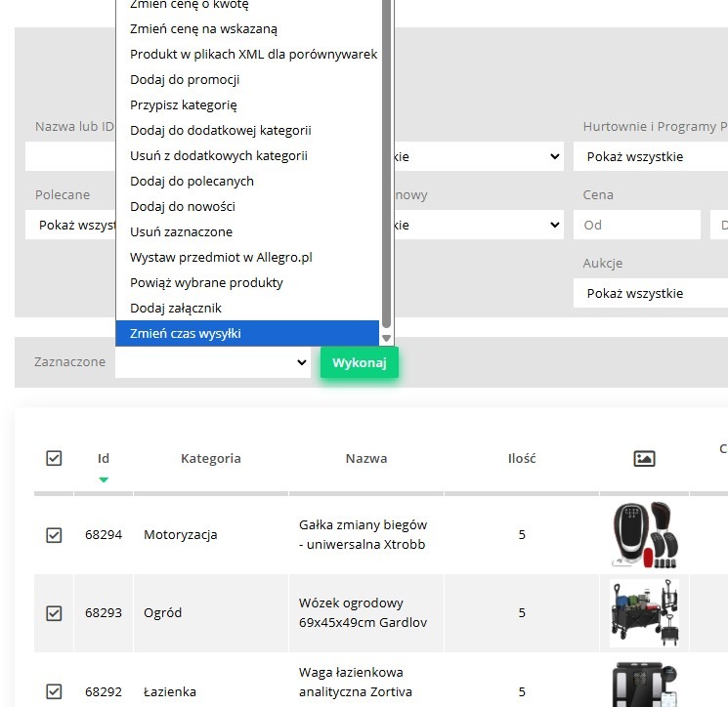
Task: Uncheck the checkbox for product 68293
Action: [54, 613]
